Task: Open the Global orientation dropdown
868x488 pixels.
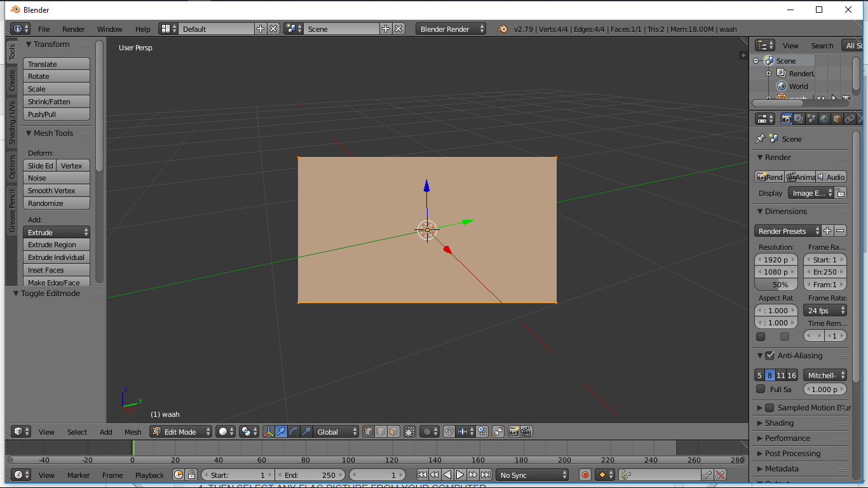Action: pyautogui.click(x=336, y=431)
